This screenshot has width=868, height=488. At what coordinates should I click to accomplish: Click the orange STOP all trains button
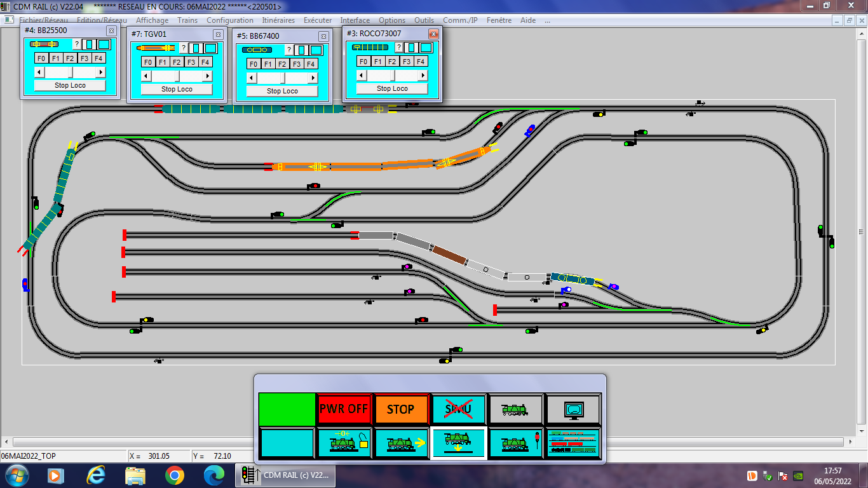tap(401, 409)
